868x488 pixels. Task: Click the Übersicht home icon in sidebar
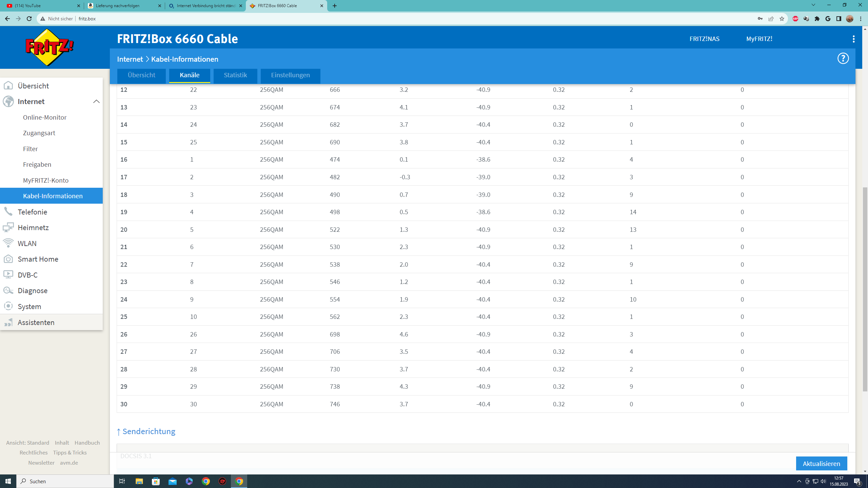tap(8, 86)
